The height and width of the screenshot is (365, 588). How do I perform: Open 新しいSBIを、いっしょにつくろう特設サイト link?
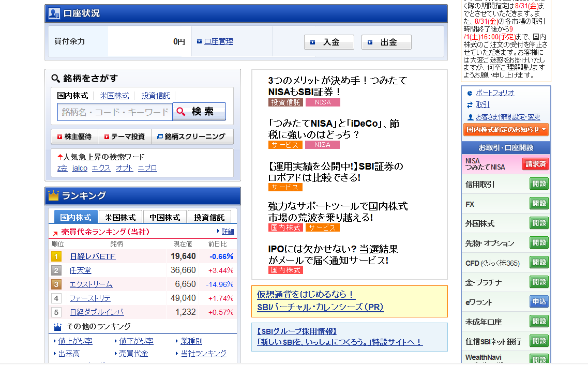pos(340,342)
